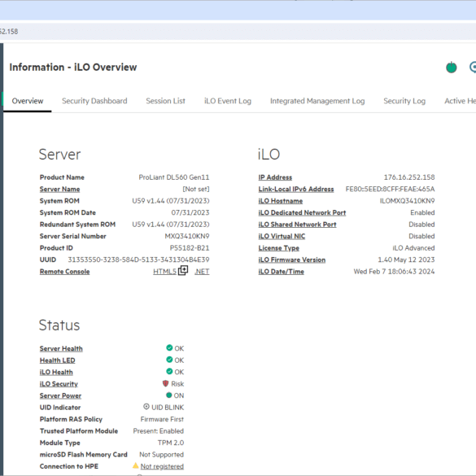This screenshot has width=476, height=476.
Task: Open HTML5 console in new window icon
Action: [183, 270]
